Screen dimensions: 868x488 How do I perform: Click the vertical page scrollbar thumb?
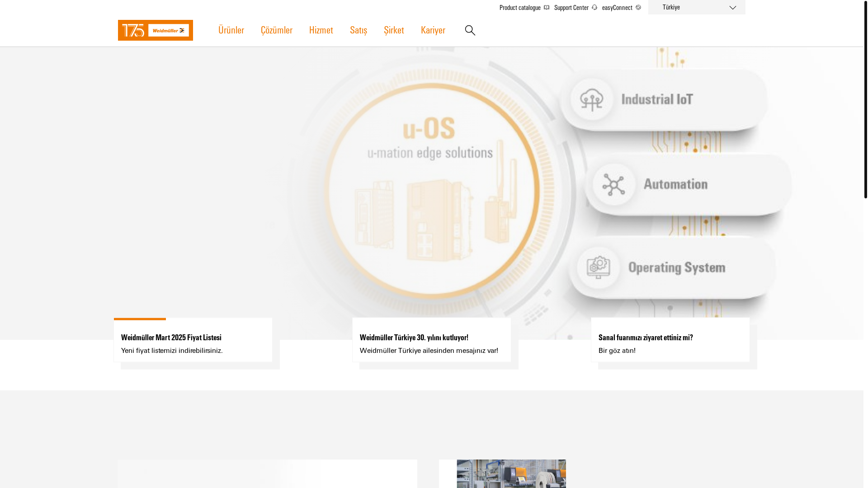tap(865, 99)
